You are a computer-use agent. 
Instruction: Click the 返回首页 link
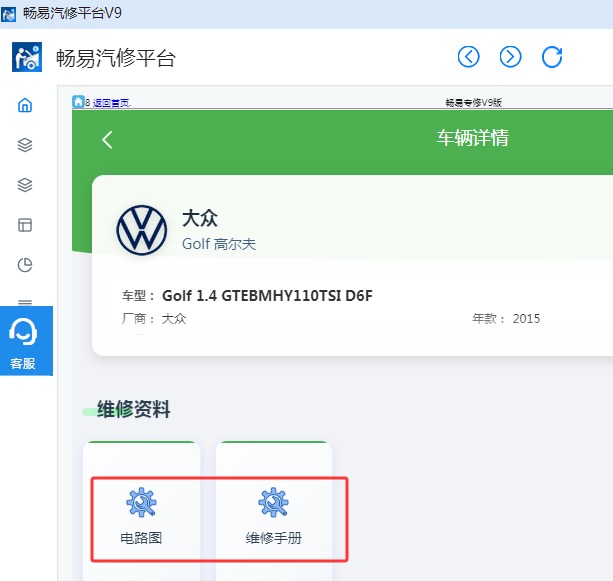(111, 103)
